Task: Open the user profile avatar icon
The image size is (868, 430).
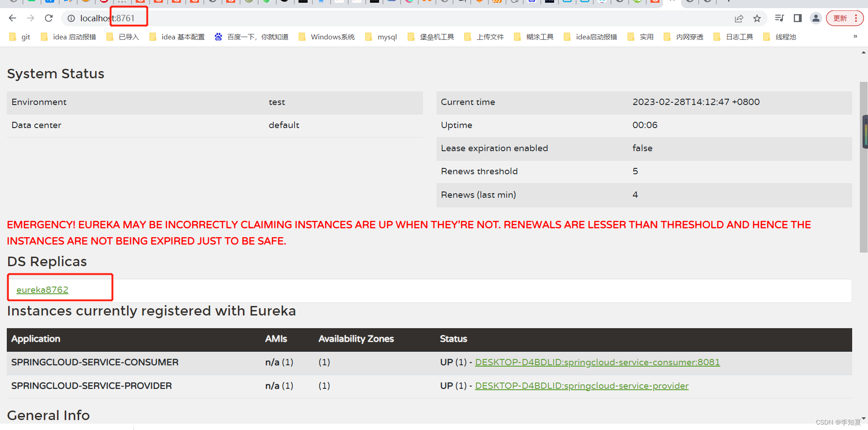Action: pyautogui.click(x=816, y=18)
